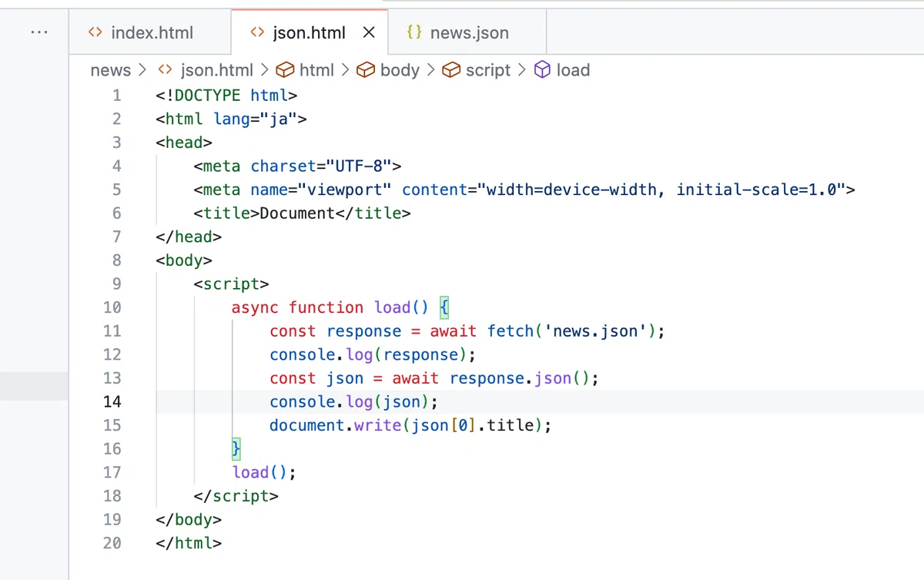Click line number 1 in the gutter
The height and width of the screenshot is (580, 924).
coord(116,96)
